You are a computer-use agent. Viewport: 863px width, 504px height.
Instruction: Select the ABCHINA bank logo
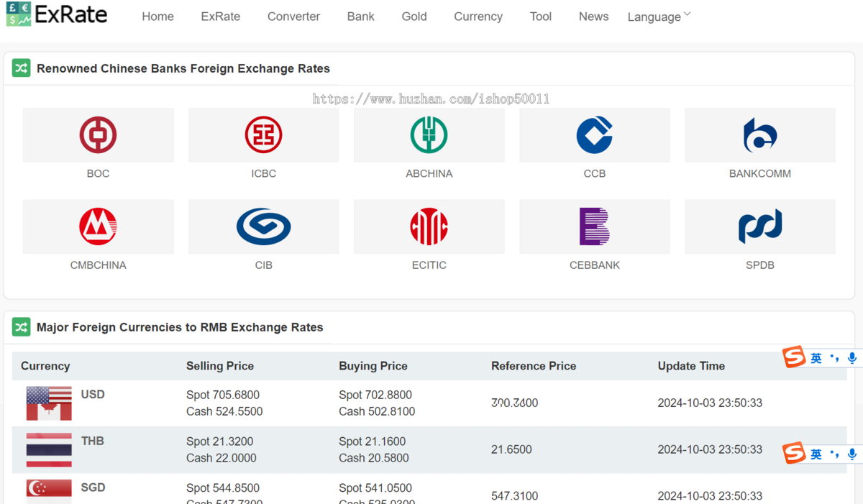[x=429, y=135]
